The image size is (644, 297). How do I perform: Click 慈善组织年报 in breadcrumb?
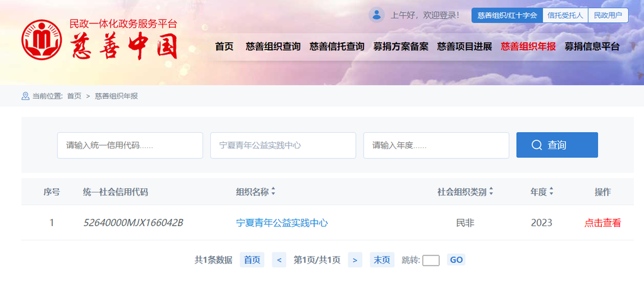(x=116, y=96)
